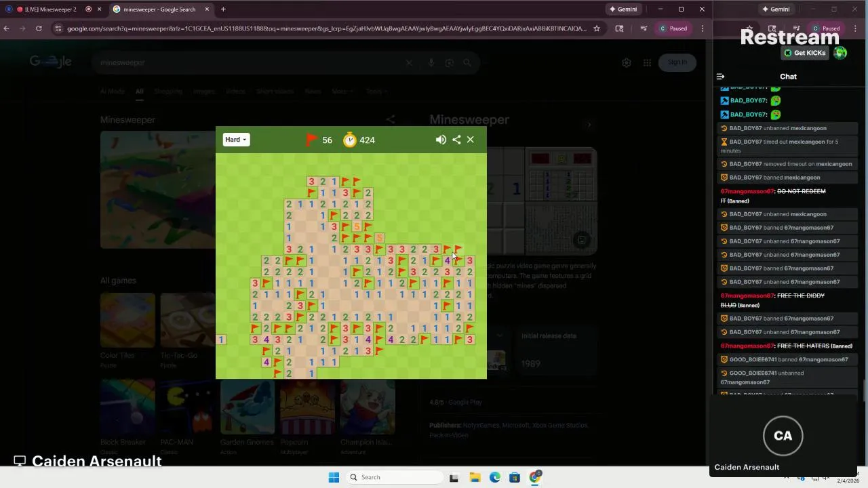This screenshot has width=868, height=488.
Task: Clear the Google search query
Action: tap(409, 62)
